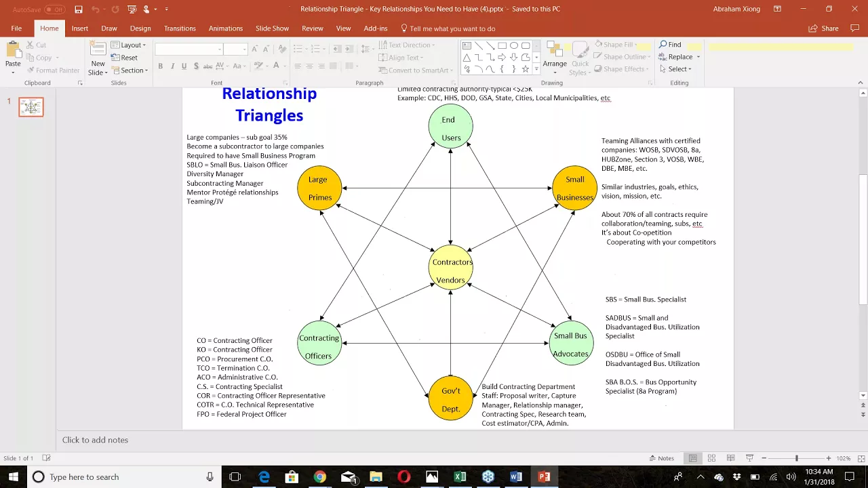This screenshot has width=868, height=488.
Task: Click the taskbar search box
Action: coord(123,477)
